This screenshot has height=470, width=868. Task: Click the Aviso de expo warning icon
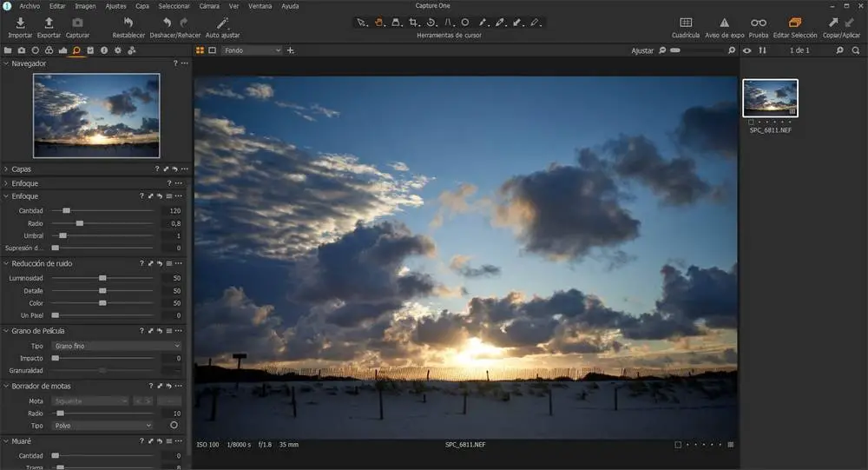(x=724, y=23)
